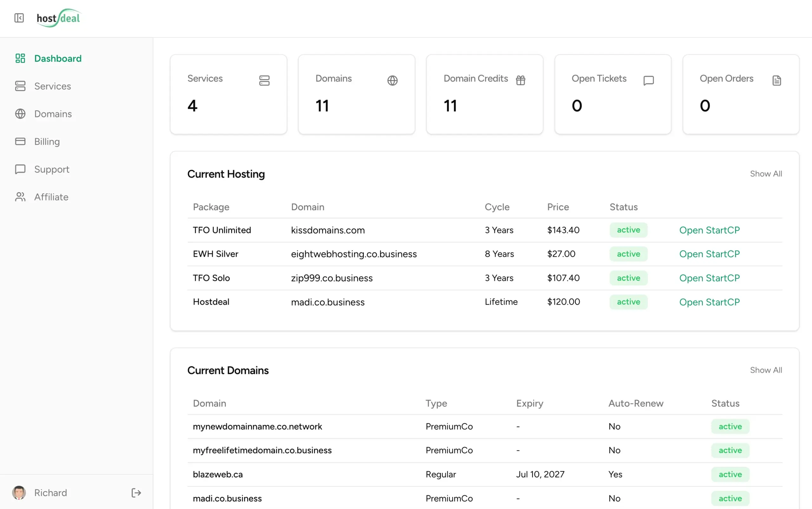Click the Support chat icon in sidebar

(20, 169)
